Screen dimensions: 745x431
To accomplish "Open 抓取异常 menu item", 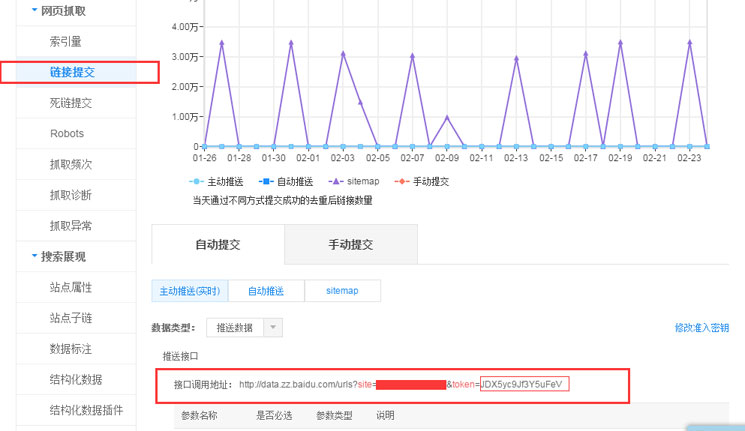I will (x=71, y=225).
